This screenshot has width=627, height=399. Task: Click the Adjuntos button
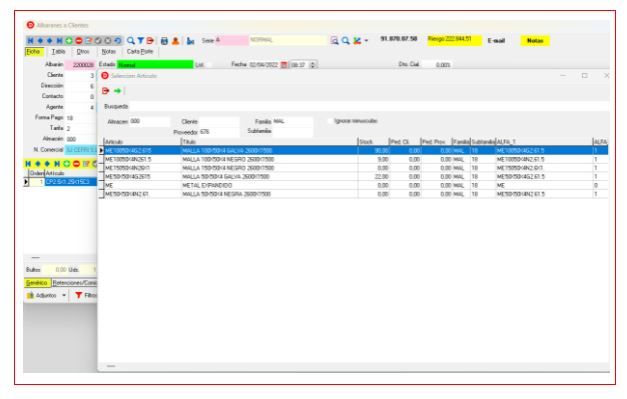pos(42,295)
